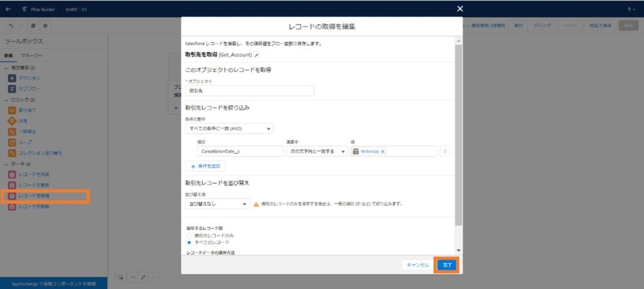Image resolution: width=644 pixels, height=289 pixels.
Task: Fit canvas to view with expand icon
Action: [143, 277]
